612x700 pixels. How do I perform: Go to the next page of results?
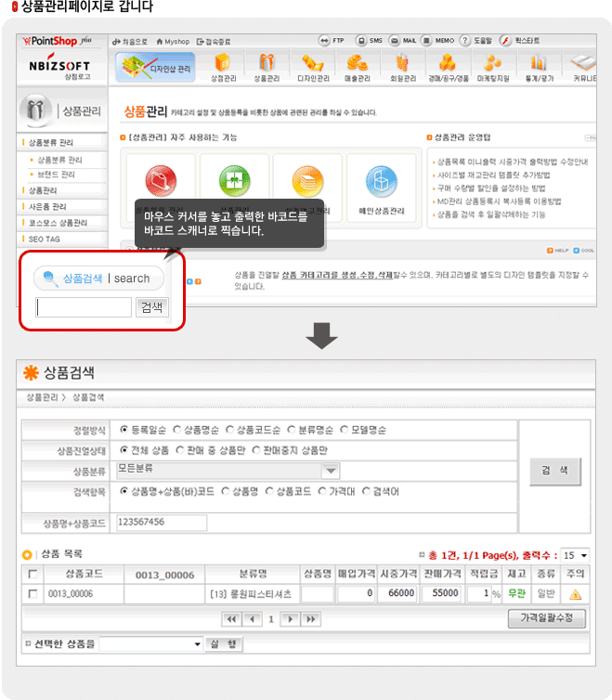pos(291,619)
